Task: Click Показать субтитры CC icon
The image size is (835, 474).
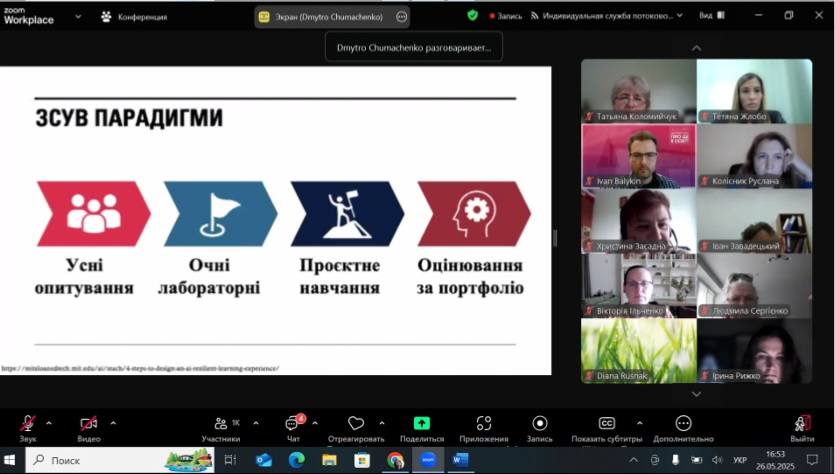Action: point(606,424)
